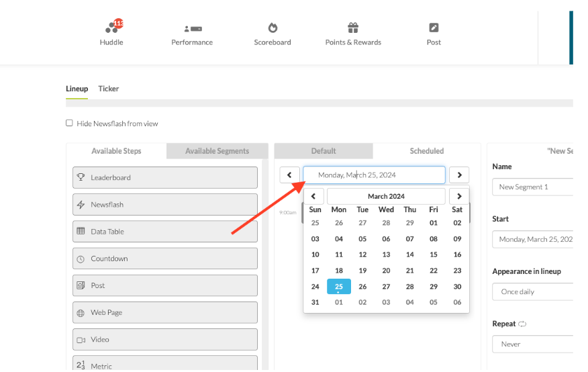This screenshot has height=372, width=588.
Task: Pick March 04 in calendar
Action: 339,239
